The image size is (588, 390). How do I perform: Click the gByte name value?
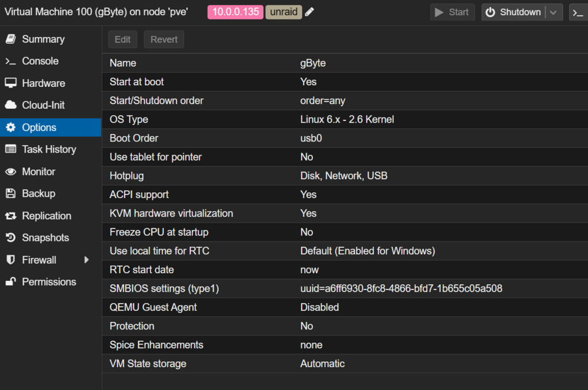tap(313, 63)
